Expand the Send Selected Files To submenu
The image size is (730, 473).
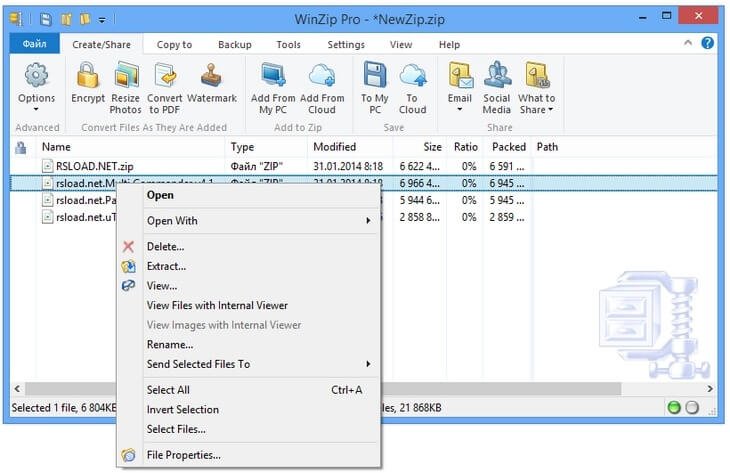tap(368, 364)
